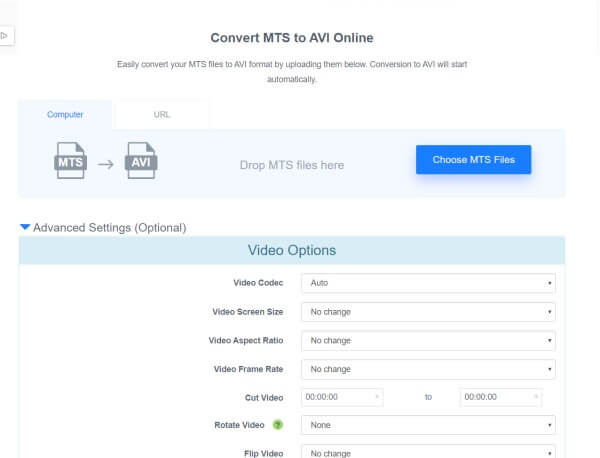Click the Cut Video end time field

pos(501,397)
